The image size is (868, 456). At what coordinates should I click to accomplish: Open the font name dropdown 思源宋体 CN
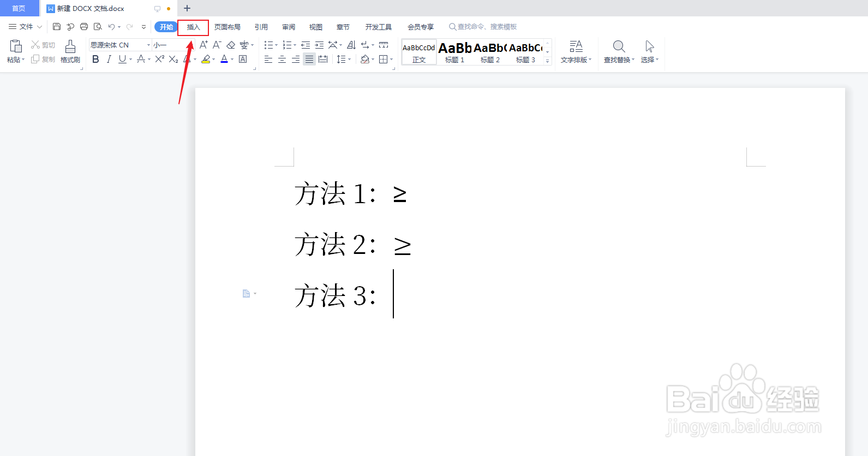point(148,45)
